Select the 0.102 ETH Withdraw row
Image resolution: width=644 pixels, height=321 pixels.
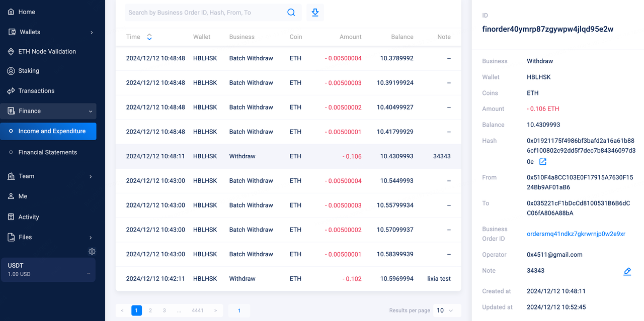click(x=288, y=279)
